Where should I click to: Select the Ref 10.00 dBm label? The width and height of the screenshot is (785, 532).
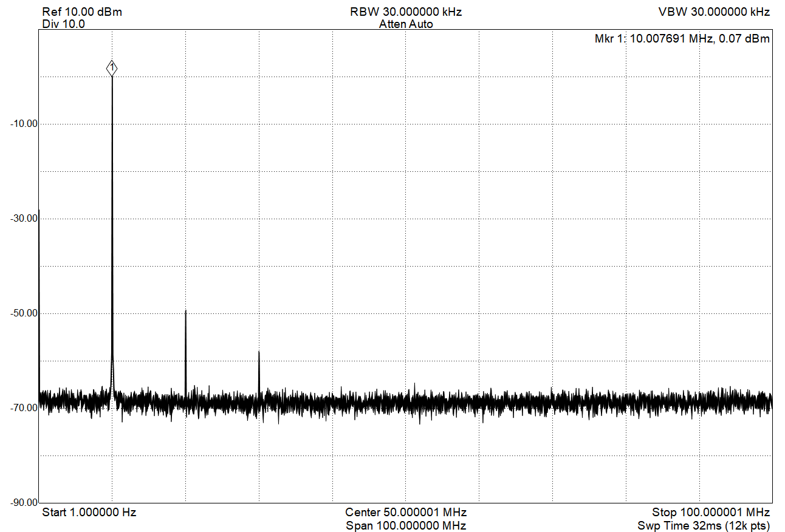(82, 12)
